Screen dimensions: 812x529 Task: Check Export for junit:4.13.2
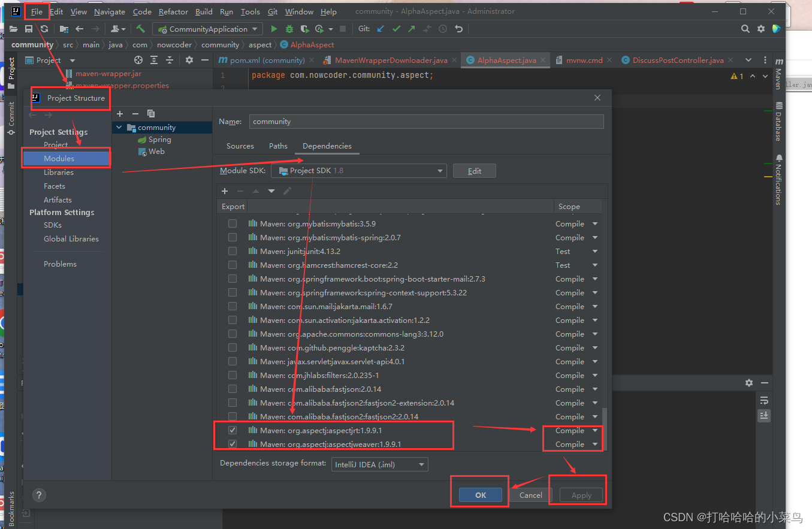233,251
